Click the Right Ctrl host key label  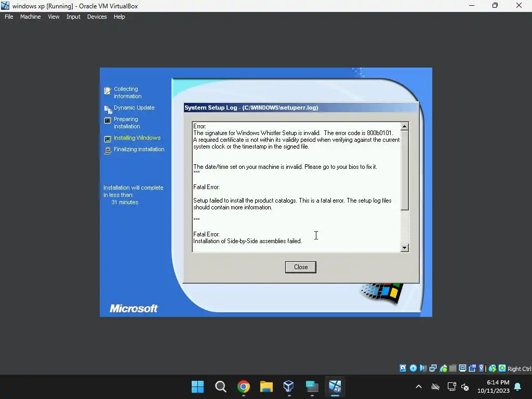[x=520, y=369]
